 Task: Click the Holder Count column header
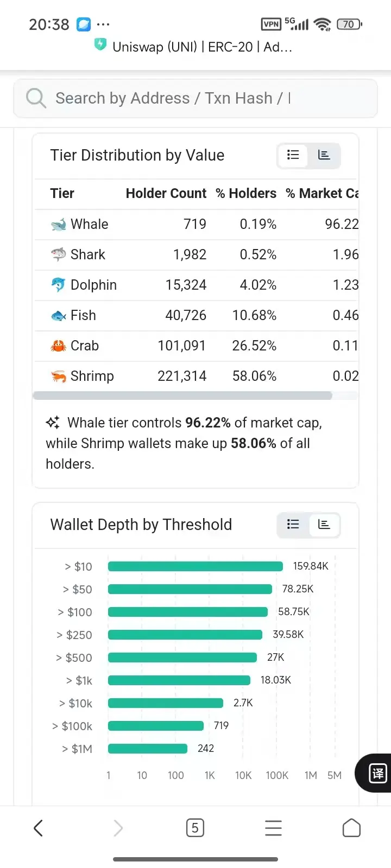(166, 194)
